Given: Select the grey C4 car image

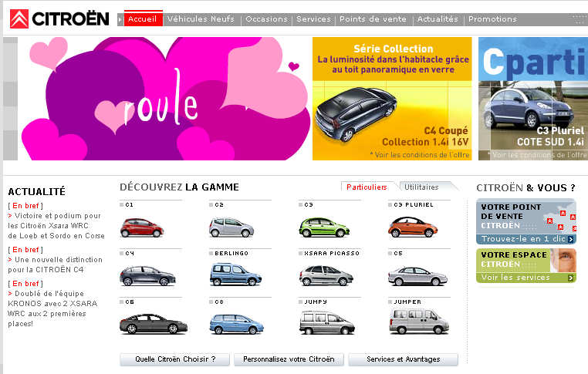Looking at the screenshot, I should click(147, 276).
